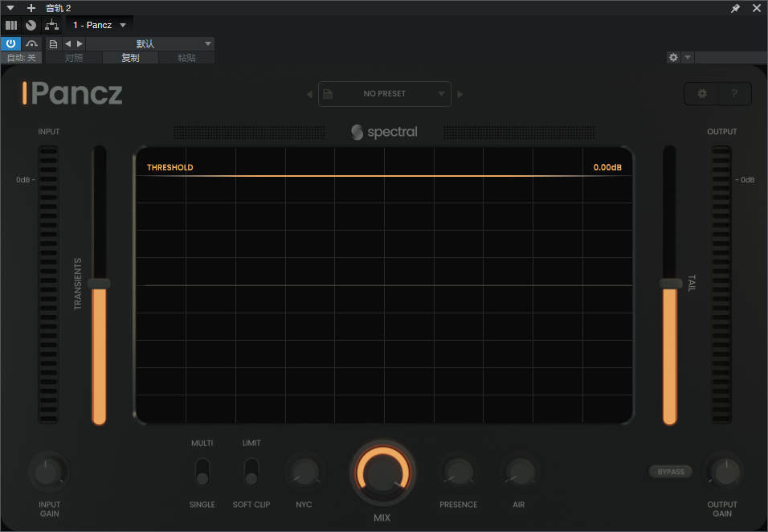Click the large MIX knob
Image resolution: width=768 pixels, height=532 pixels.
pos(382,473)
